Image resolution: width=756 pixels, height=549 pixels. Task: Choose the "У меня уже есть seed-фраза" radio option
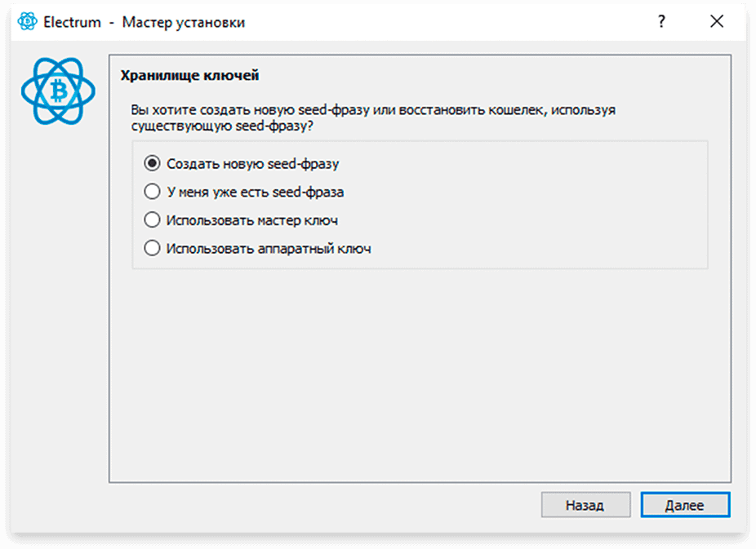pos(152,192)
